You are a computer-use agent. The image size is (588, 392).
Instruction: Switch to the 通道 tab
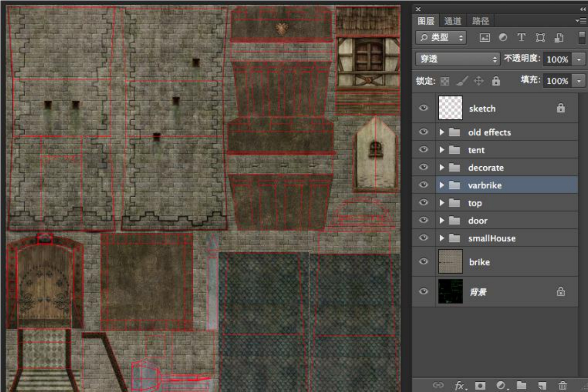pyautogui.click(x=452, y=21)
